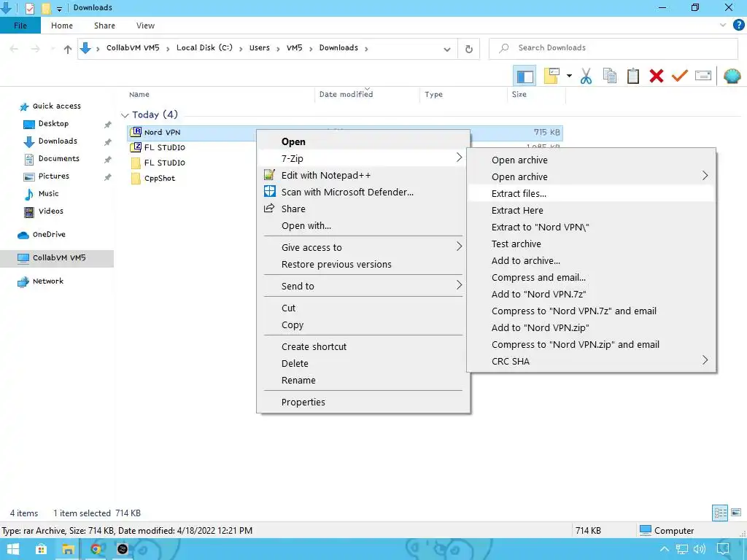Open Desktop in Quick access

(53, 123)
